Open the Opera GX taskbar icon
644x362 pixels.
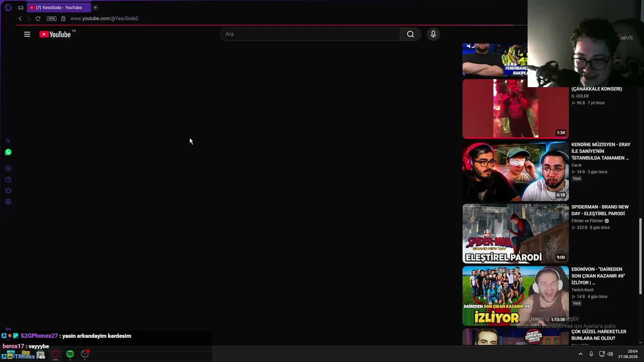[x=55, y=354]
